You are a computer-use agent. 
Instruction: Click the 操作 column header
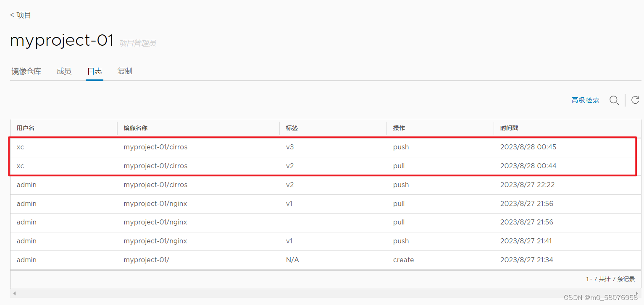tap(399, 128)
